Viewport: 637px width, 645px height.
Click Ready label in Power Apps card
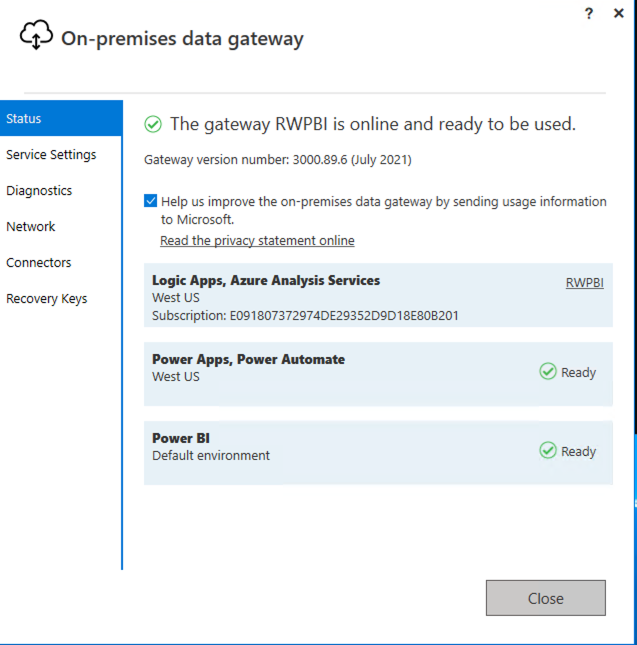579,373
